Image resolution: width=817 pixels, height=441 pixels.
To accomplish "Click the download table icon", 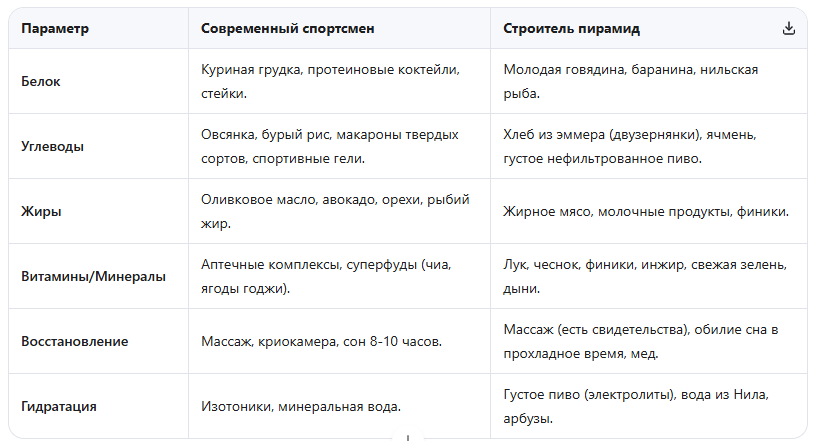I will [789, 28].
